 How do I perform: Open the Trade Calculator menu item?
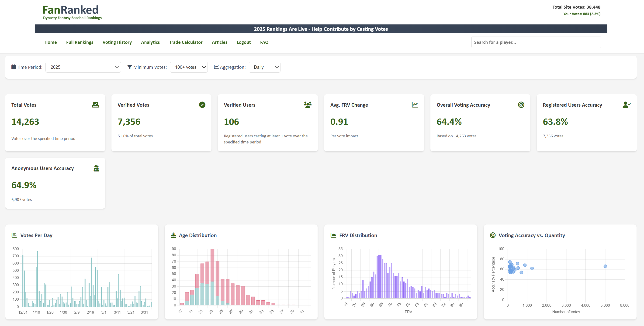tap(186, 42)
